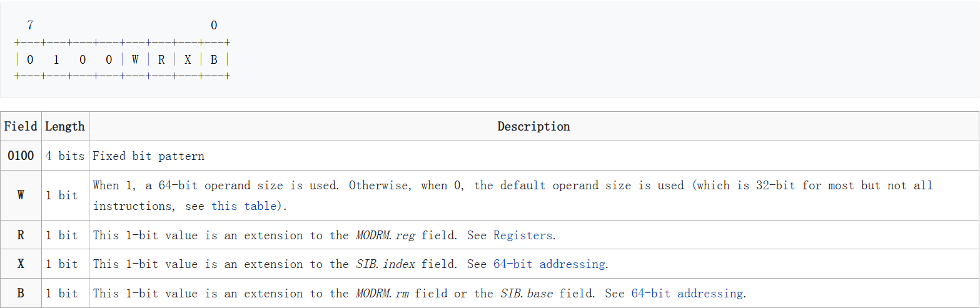Image resolution: width=980 pixels, height=308 pixels.
Task: Open the "this table" link
Action: point(244,206)
